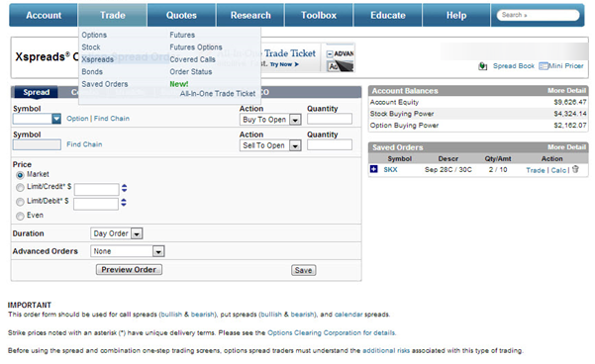Screen dimensions: 595x364
Task: Open the first Symbol dropdown arrow
Action: (56, 119)
